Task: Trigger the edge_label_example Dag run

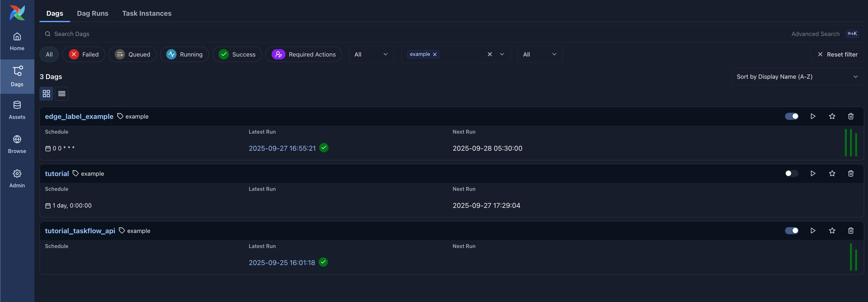Action: click(813, 116)
